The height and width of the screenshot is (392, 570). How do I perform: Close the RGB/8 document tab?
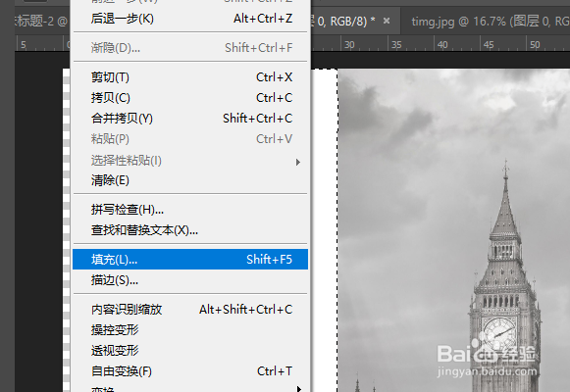[387, 21]
